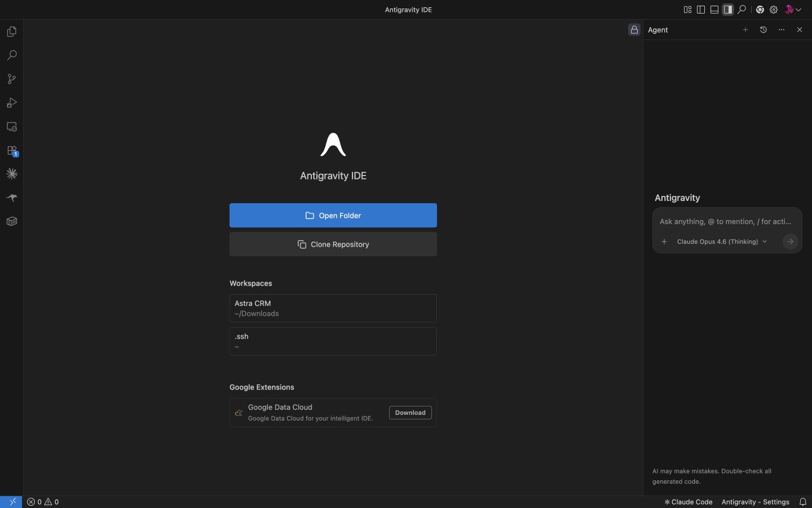Open the Source Control view
This screenshot has width=812, height=508.
(12, 79)
